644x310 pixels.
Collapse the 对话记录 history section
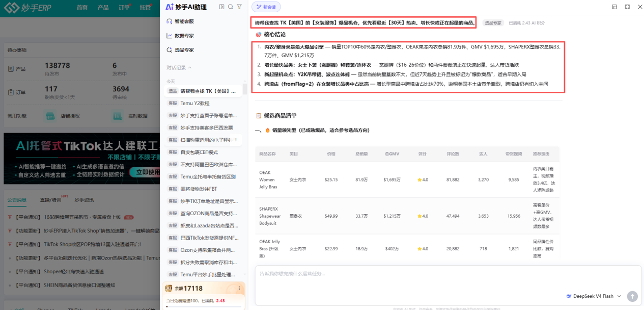[179, 67]
